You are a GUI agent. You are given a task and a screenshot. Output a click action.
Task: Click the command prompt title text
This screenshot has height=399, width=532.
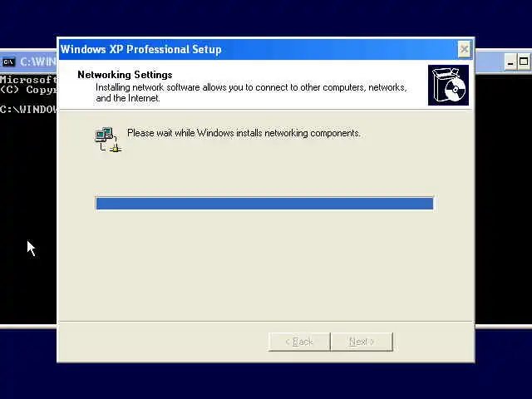pyautogui.click(x=38, y=62)
